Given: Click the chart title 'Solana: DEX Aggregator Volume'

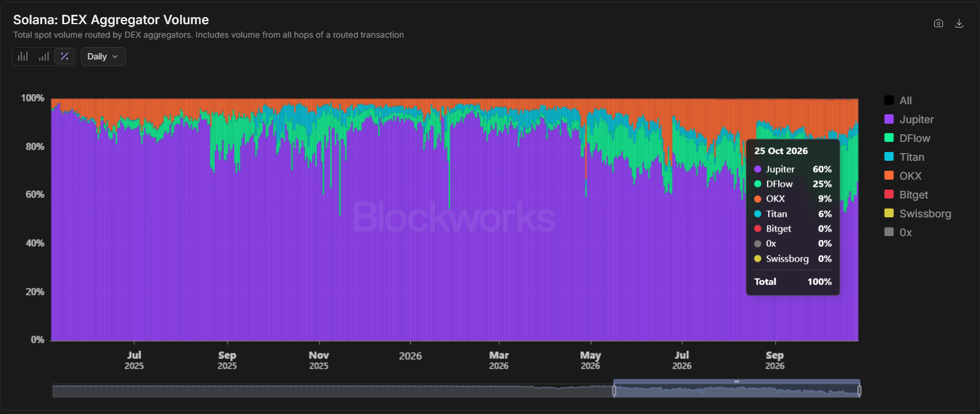Looking at the screenshot, I should tap(111, 19).
